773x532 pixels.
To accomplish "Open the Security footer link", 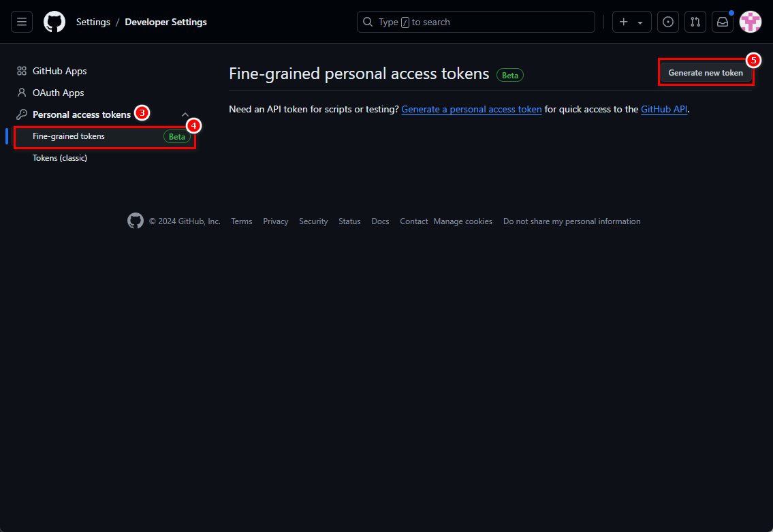I will 313,221.
